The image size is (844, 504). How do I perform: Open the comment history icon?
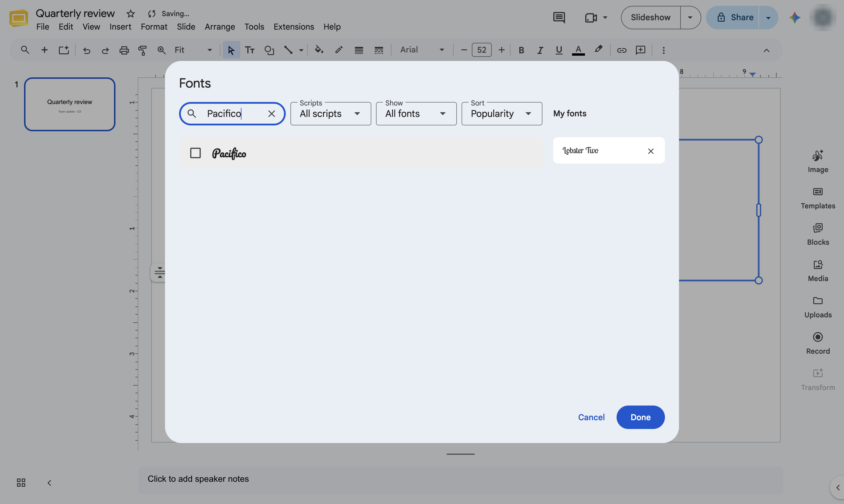[559, 17]
